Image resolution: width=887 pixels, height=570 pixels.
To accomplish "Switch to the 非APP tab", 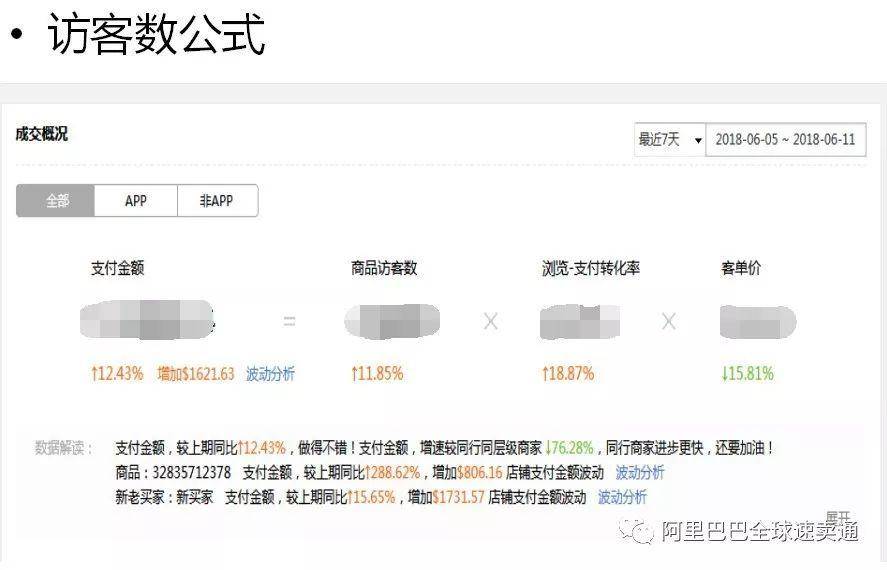I will coord(217,201).
